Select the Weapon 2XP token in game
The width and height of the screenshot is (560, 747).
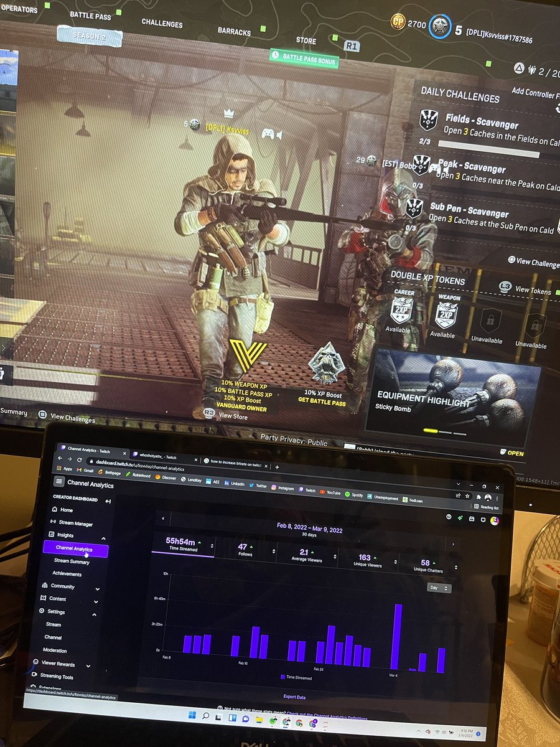446,314
